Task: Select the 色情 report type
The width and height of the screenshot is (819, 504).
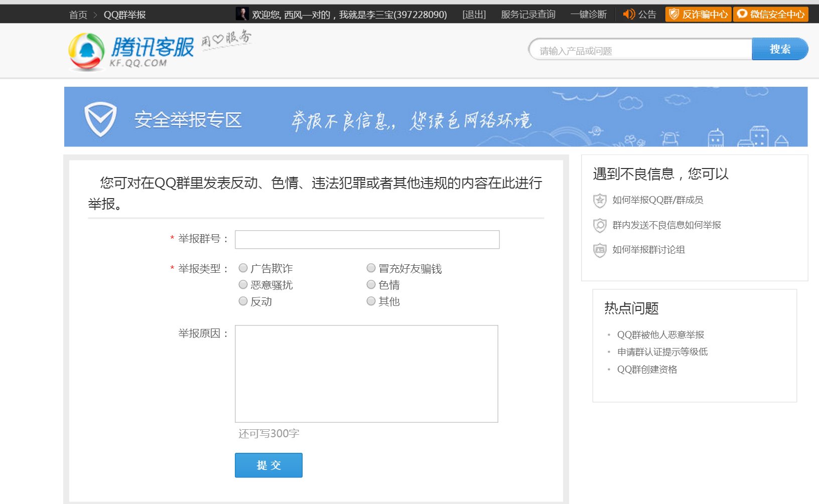Action: coord(371,284)
